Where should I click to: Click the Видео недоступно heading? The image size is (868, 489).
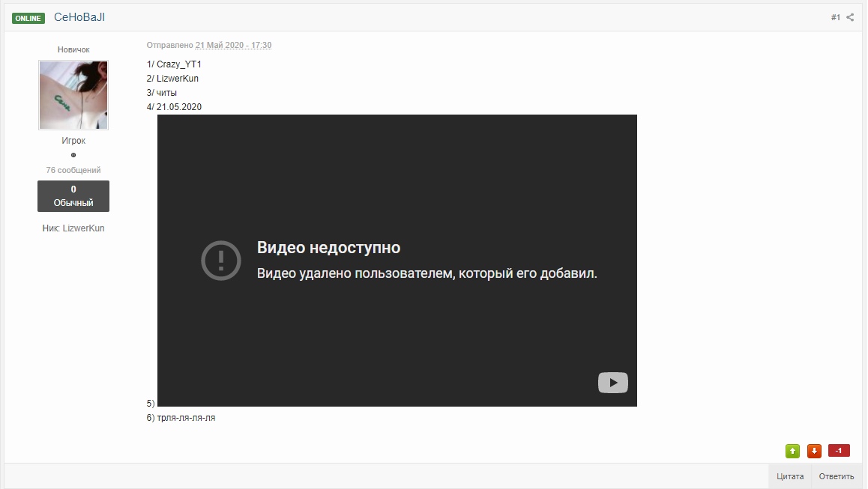coord(329,247)
